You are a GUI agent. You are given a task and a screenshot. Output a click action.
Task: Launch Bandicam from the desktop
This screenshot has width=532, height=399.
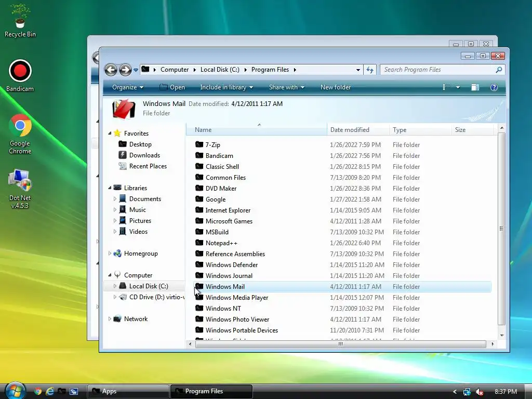pos(20,76)
